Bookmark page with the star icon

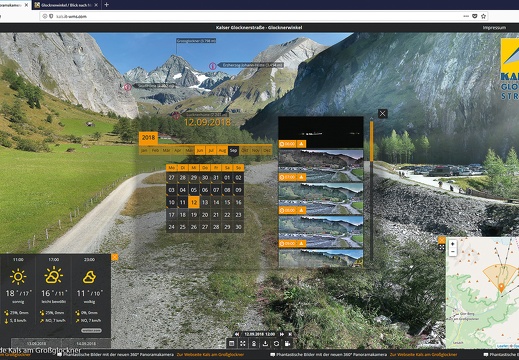coord(483,16)
